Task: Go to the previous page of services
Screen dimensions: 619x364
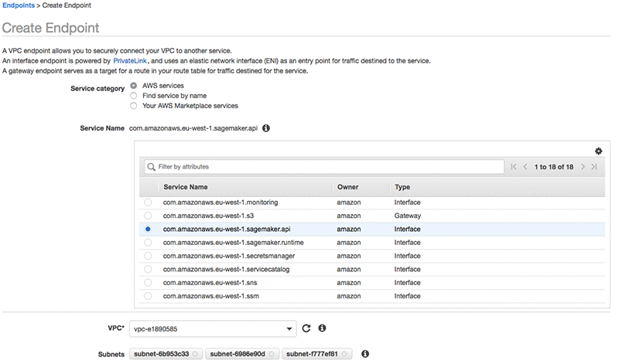Action: pyautogui.click(x=525, y=166)
